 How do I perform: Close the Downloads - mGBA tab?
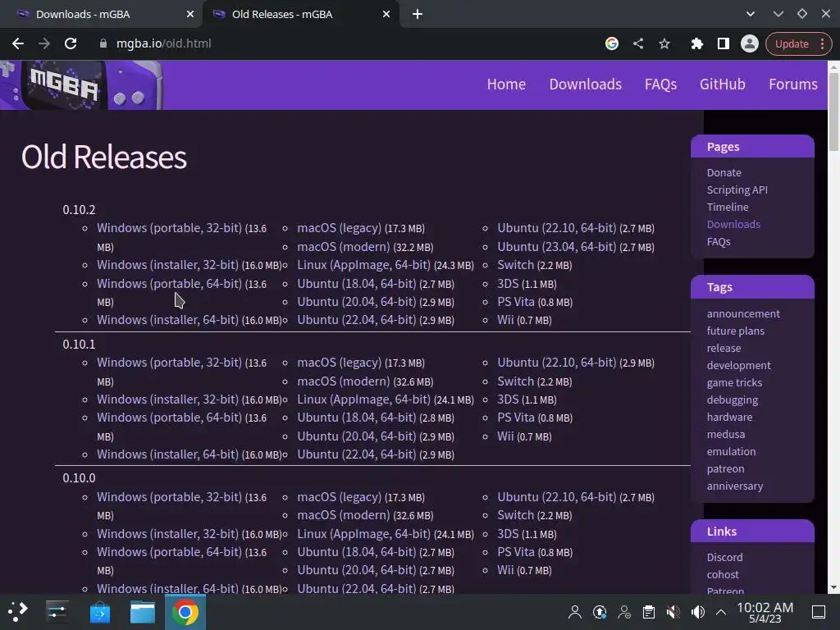point(190,15)
